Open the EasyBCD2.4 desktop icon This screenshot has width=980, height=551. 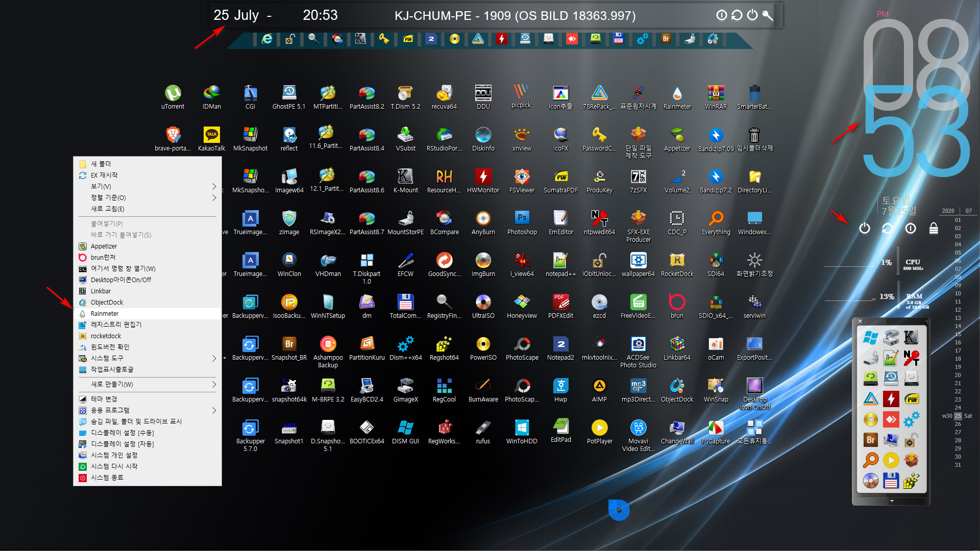coord(366,390)
